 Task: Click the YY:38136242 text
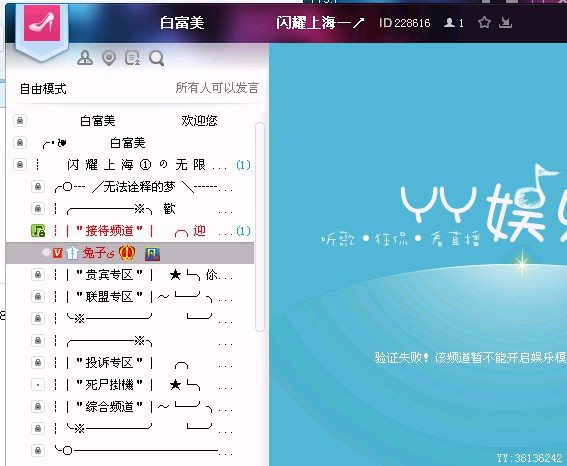point(529,458)
